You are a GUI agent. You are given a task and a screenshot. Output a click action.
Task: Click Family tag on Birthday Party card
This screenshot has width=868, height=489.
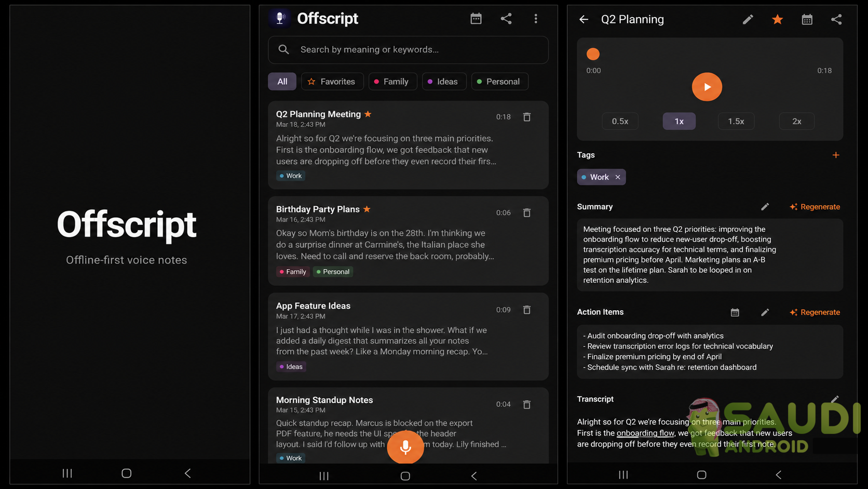tap(293, 272)
